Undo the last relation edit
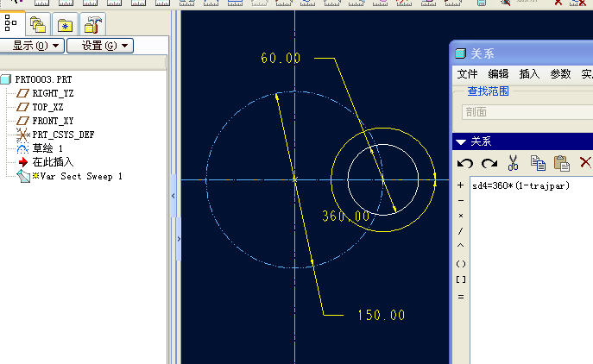The height and width of the screenshot is (364, 593). click(464, 163)
